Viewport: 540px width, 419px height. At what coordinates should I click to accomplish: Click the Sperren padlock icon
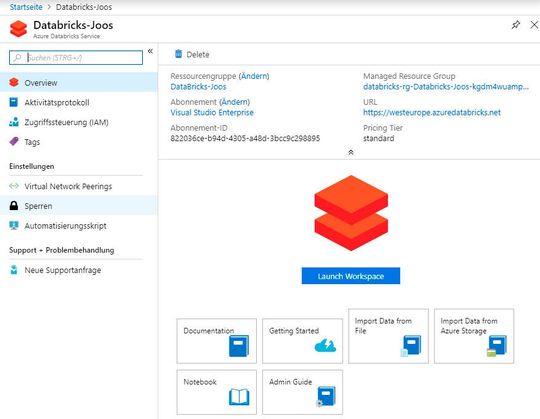(x=14, y=206)
